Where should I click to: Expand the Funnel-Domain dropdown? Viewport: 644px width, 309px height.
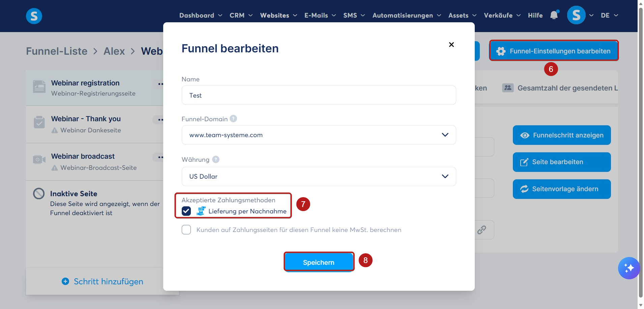click(319, 135)
